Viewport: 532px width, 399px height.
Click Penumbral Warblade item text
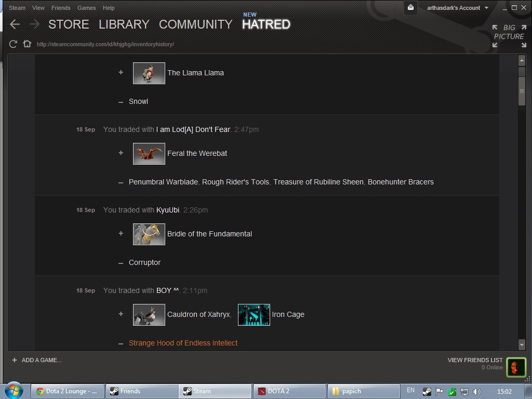(x=163, y=182)
